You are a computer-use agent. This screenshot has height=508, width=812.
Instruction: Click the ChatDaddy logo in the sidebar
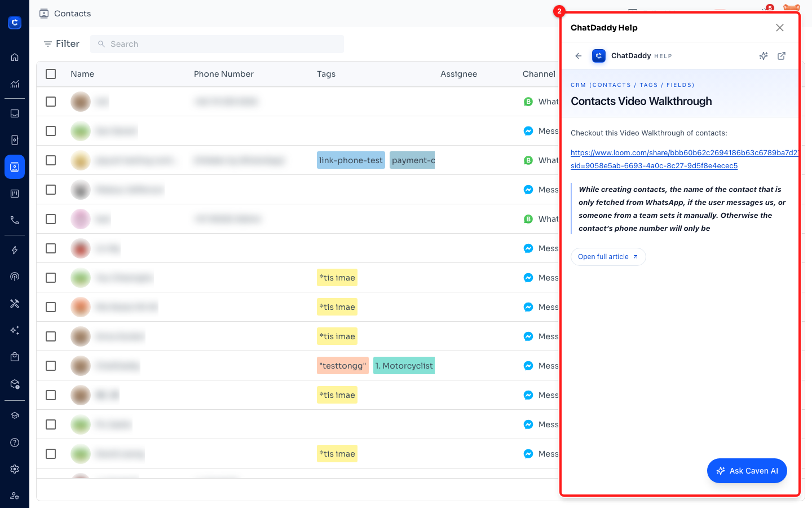tap(15, 23)
